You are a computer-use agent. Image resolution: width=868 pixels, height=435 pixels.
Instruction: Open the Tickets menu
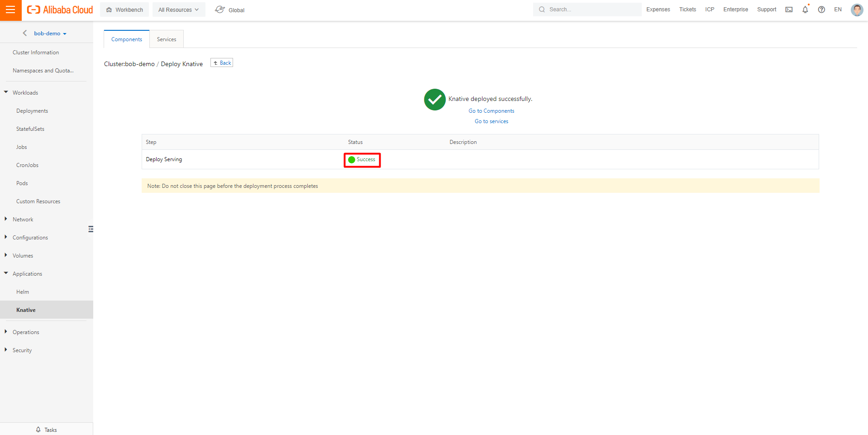(x=687, y=10)
